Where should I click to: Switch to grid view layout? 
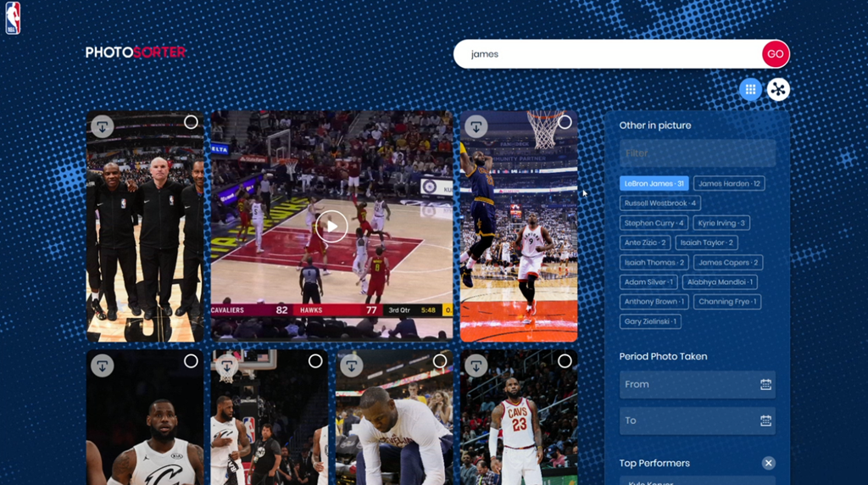pyautogui.click(x=750, y=89)
